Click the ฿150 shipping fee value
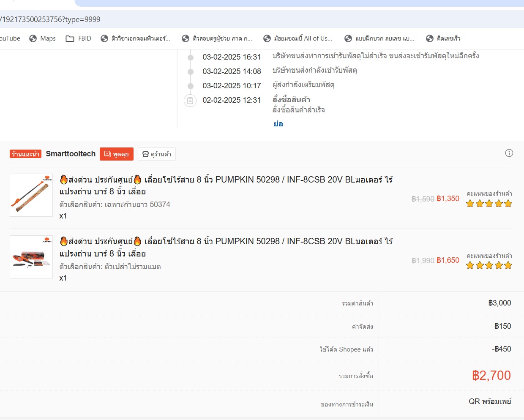524x420 pixels. [x=503, y=326]
